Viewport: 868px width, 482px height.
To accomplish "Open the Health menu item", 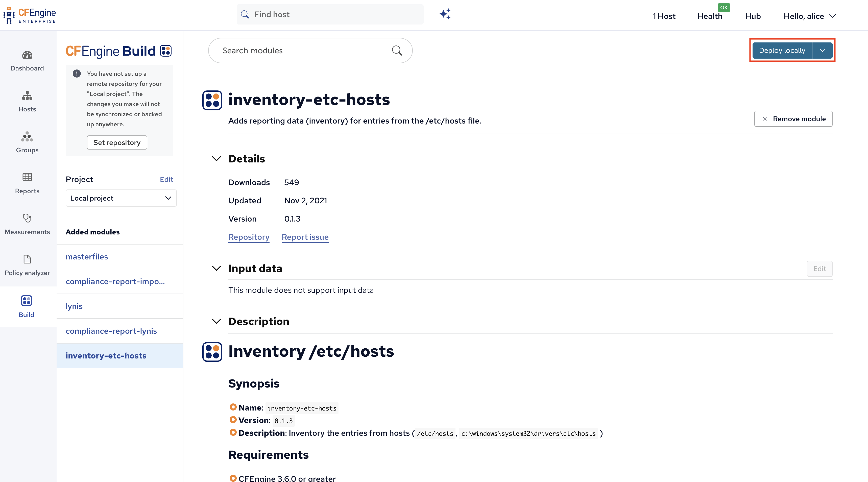I will (x=710, y=16).
